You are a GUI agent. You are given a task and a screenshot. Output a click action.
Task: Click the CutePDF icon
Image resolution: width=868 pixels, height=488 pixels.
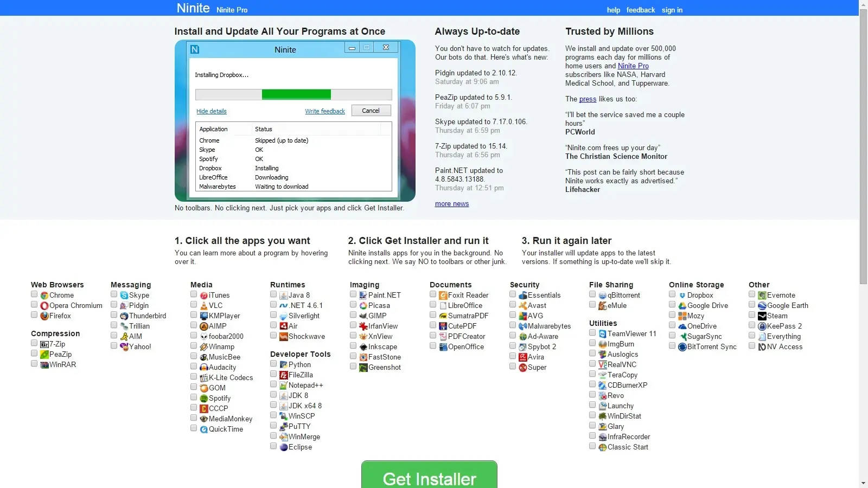(443, 326)
